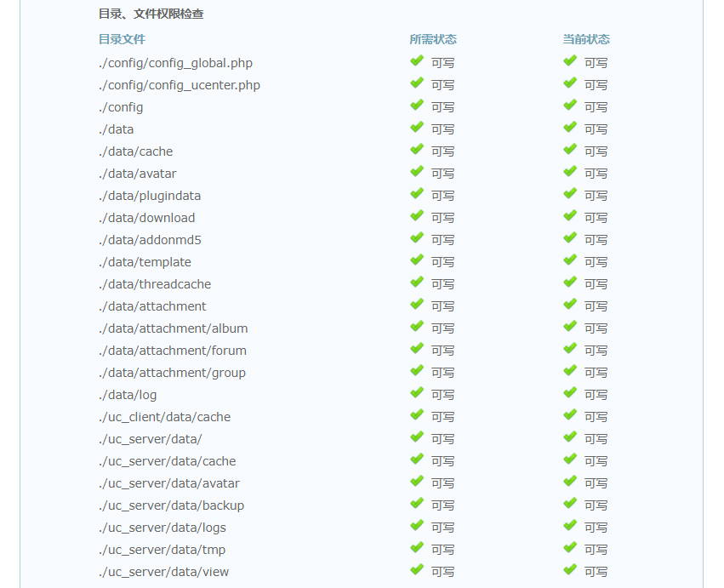Click required-status checkmark for ./data/attachment/forum
Screen dimensions: 724x588
coord(417,349)
